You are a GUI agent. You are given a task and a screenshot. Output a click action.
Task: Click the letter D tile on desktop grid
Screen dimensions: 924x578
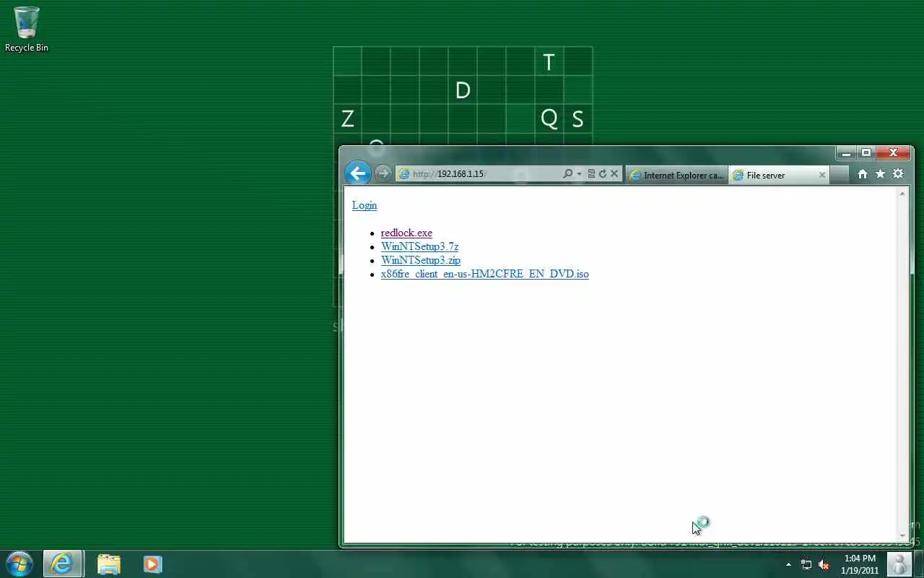463,90
